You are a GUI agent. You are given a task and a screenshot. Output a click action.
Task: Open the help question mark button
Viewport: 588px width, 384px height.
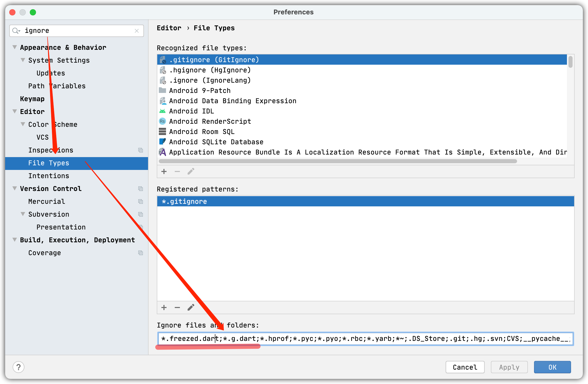tap(19, 367)
